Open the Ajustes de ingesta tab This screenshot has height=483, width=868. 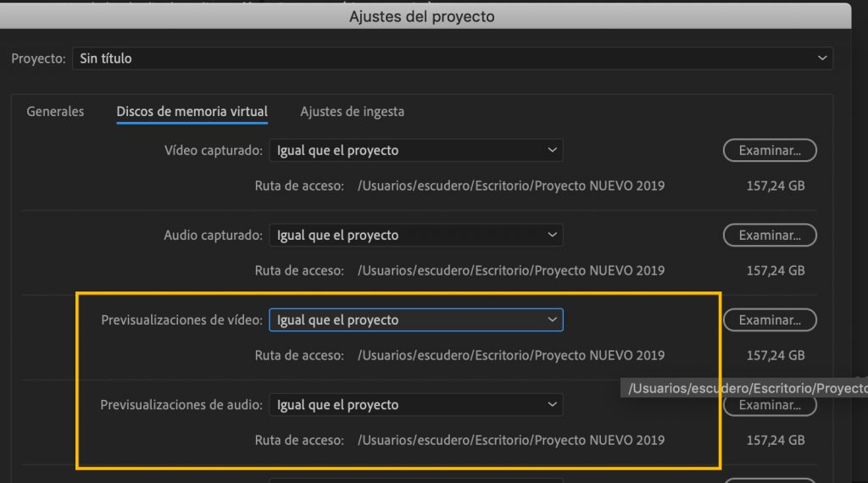(x=352, y=111)
